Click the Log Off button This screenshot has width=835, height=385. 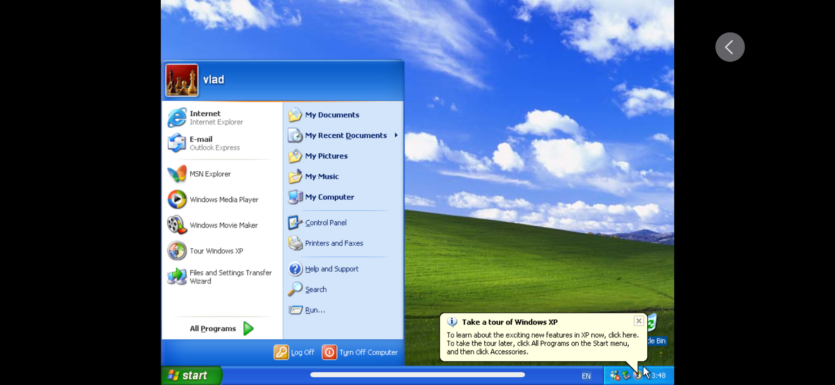point(294,352)
